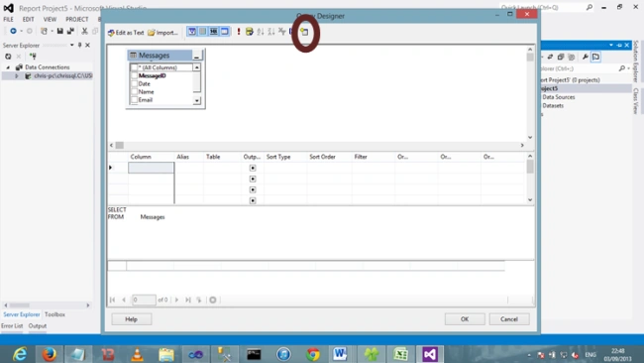Open Firefox from the taskbar
Viewport: 644px width, 363px height.
(49, 354)
